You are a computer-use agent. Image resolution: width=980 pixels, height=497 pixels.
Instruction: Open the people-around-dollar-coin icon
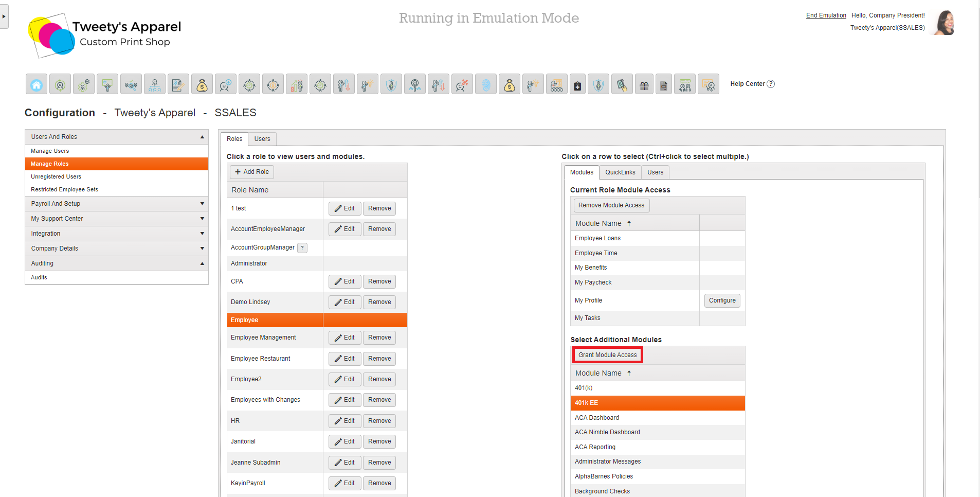tap(273, 84)
